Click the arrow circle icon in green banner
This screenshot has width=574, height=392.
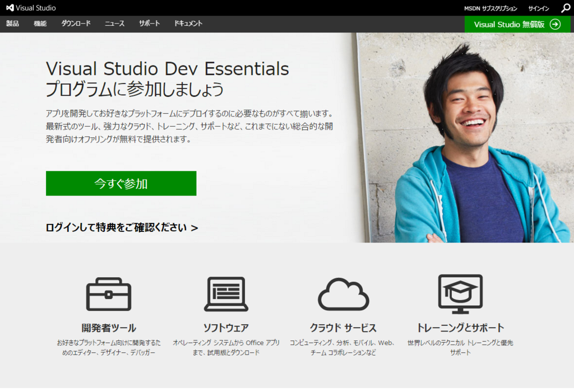(x=556, y=24)
